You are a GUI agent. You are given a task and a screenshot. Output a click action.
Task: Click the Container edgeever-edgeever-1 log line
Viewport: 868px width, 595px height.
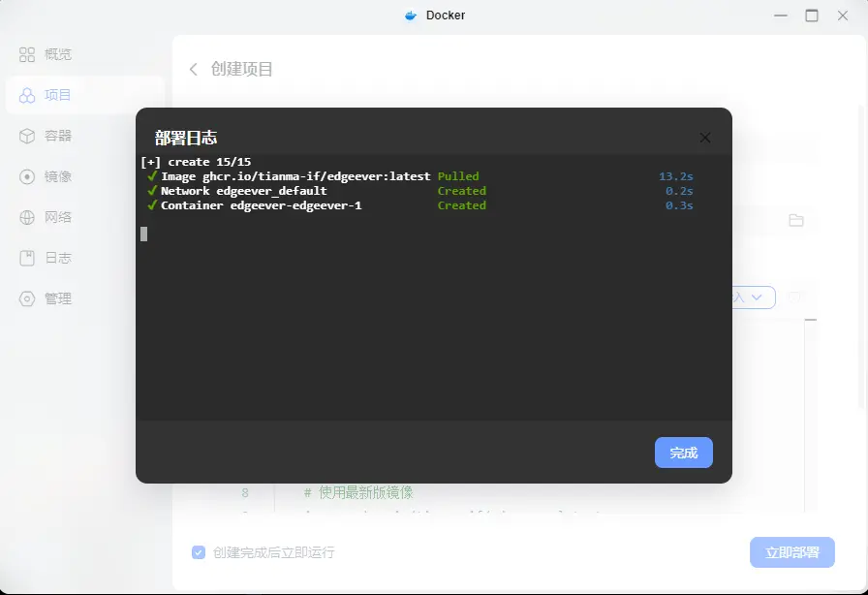[x=261, y=205]
